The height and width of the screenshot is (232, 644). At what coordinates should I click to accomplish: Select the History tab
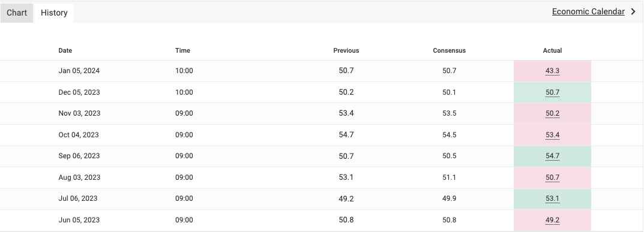(54, 13)
